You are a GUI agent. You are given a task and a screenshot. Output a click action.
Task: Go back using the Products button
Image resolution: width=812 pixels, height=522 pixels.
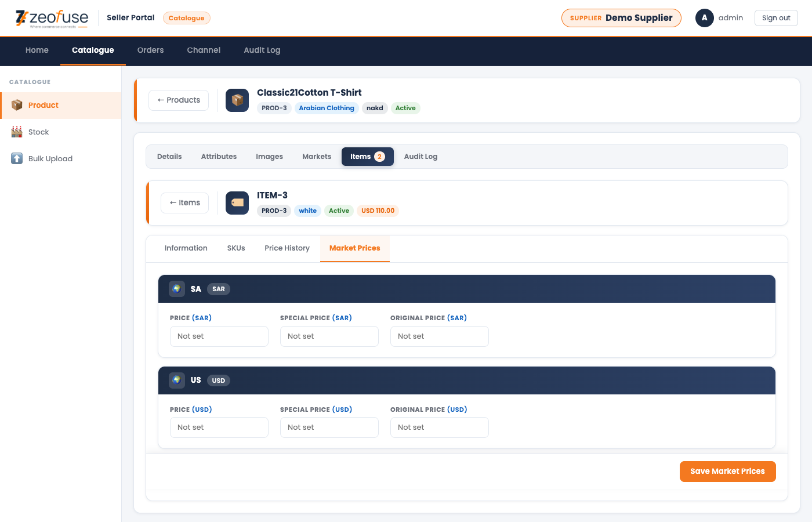(x=179, y=100)
